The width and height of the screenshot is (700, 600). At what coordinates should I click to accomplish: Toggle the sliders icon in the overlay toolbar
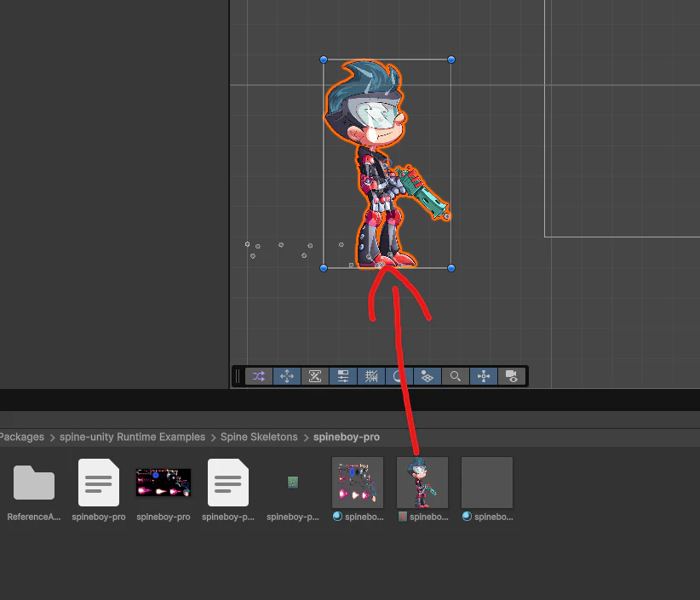click(x=343, y=376)
